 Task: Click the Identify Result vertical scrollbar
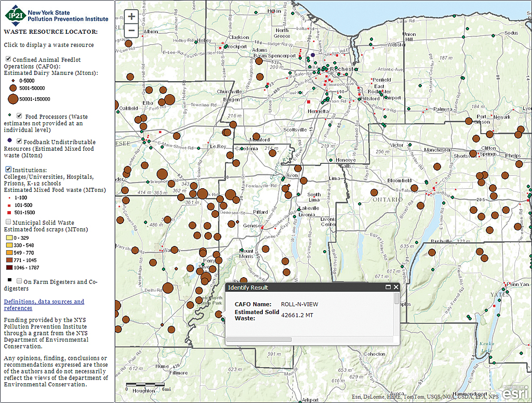pyautogui.click(x=396, y=298)
